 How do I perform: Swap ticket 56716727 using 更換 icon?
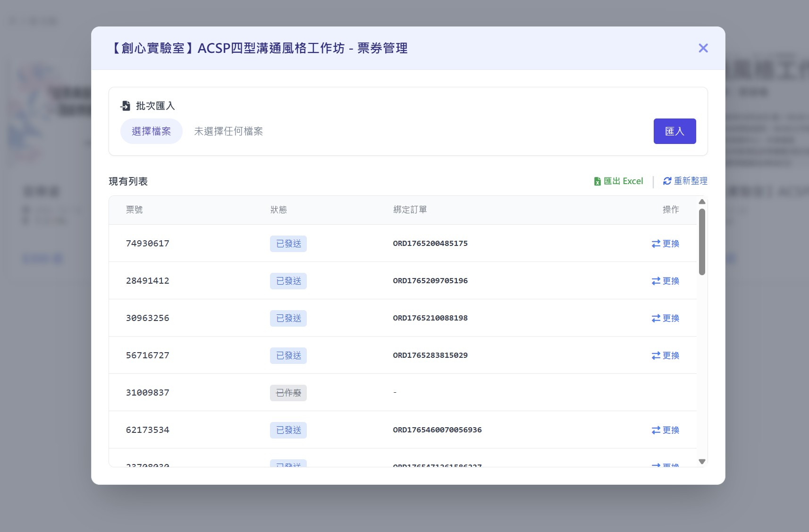coord(656,355)
